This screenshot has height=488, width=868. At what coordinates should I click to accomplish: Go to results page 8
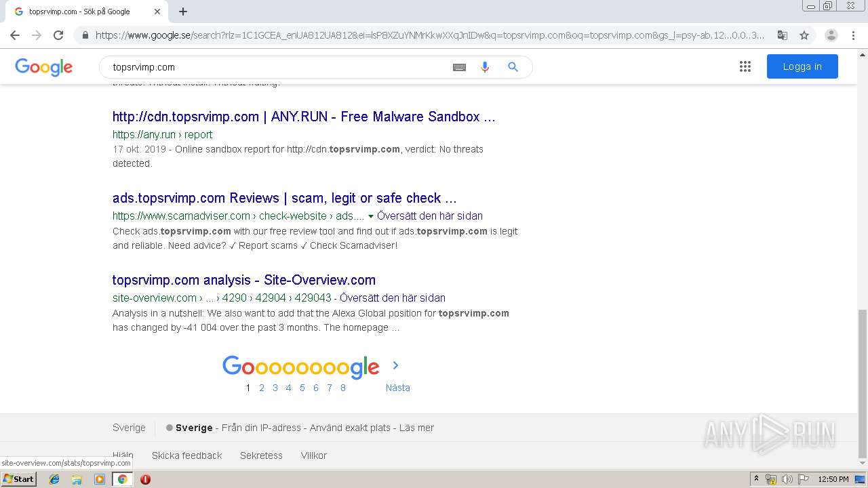[343, 388]
